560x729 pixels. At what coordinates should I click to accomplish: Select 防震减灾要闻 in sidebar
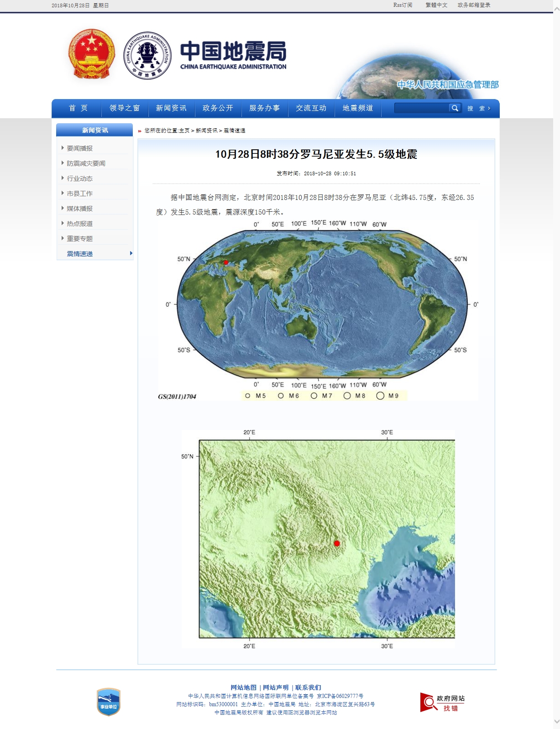tap(86, 163)
